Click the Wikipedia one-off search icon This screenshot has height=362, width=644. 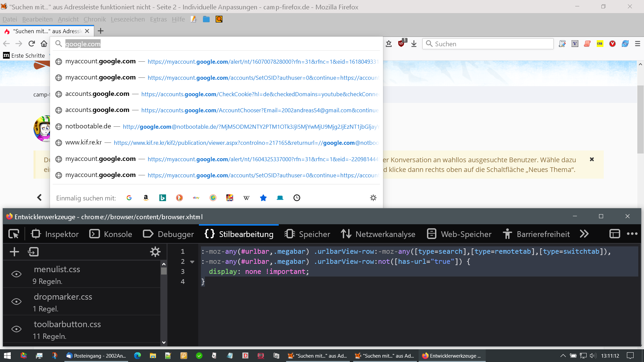click(x=247, y=198)
